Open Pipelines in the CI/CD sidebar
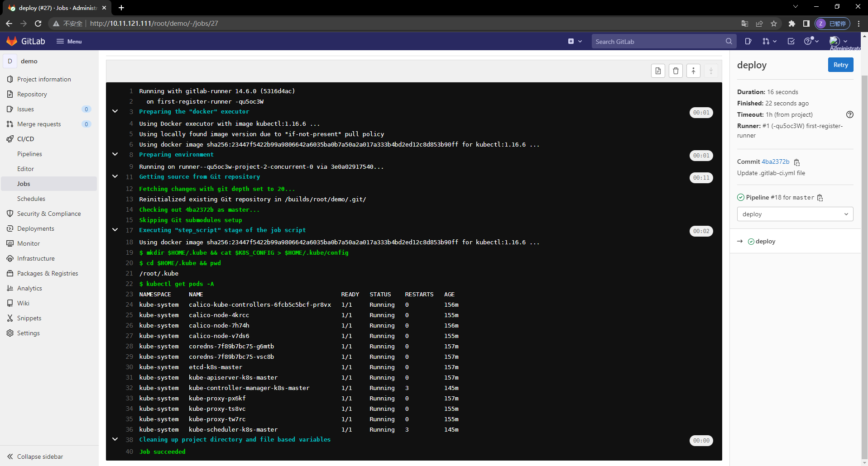This screenshot has width=868, height=466. 29,154
